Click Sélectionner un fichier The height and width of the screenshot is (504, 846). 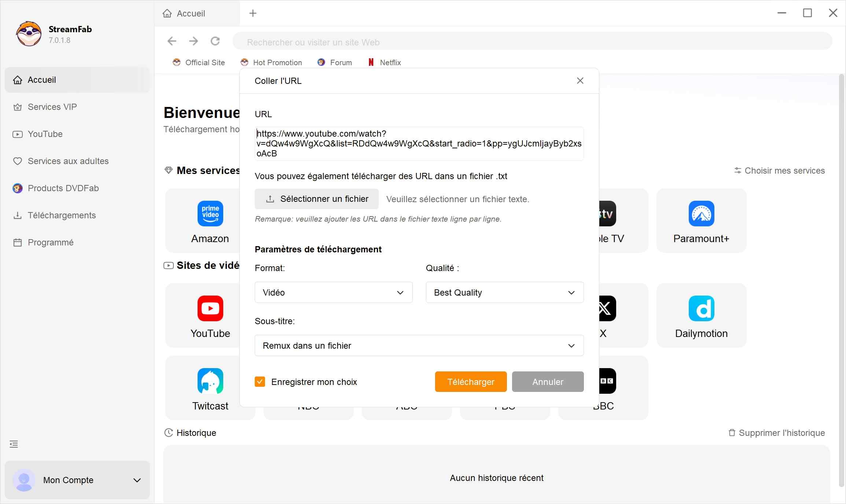tap(317, 199)
